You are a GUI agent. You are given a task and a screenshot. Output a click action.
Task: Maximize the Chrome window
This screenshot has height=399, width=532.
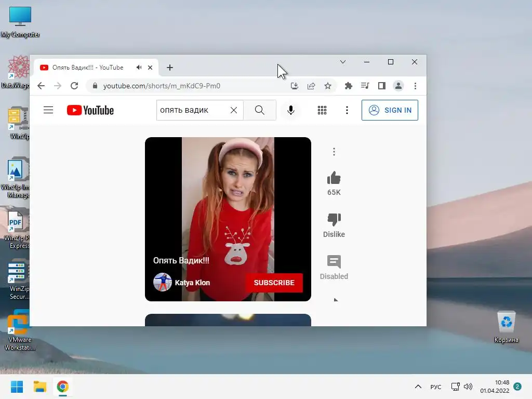click(x=391, y=62)
